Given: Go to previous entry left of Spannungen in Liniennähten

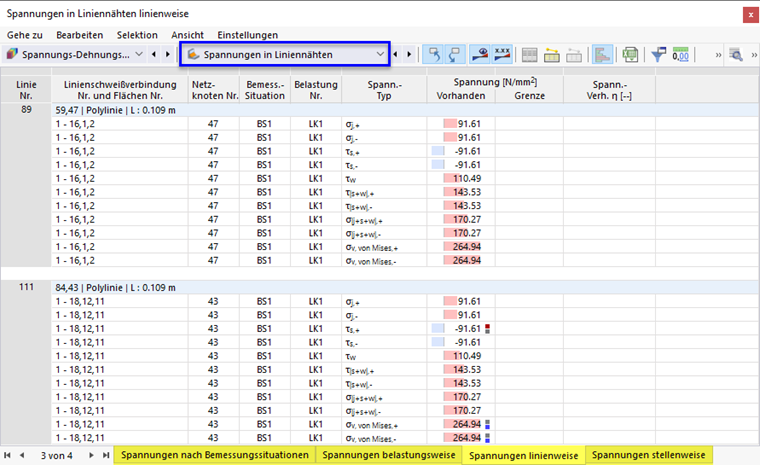Looking at the screenshot, I should click(154, 54).
